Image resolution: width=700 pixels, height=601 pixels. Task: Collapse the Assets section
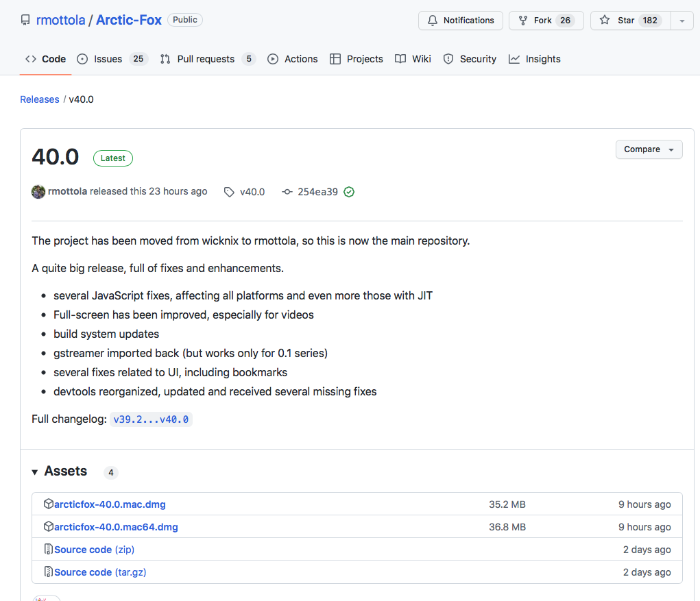pyautogui.click(x=35, y=472)
